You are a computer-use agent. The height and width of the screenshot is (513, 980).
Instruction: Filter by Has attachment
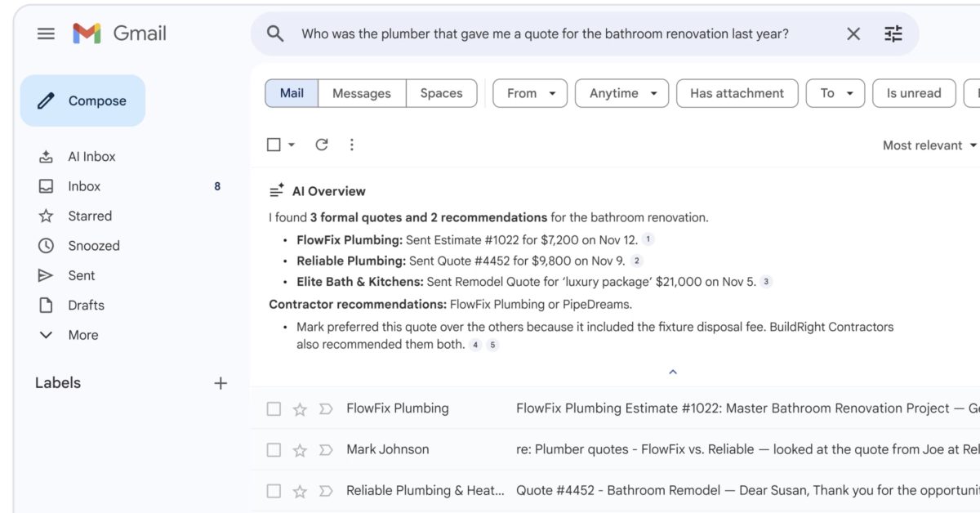(x=737, y=93)
